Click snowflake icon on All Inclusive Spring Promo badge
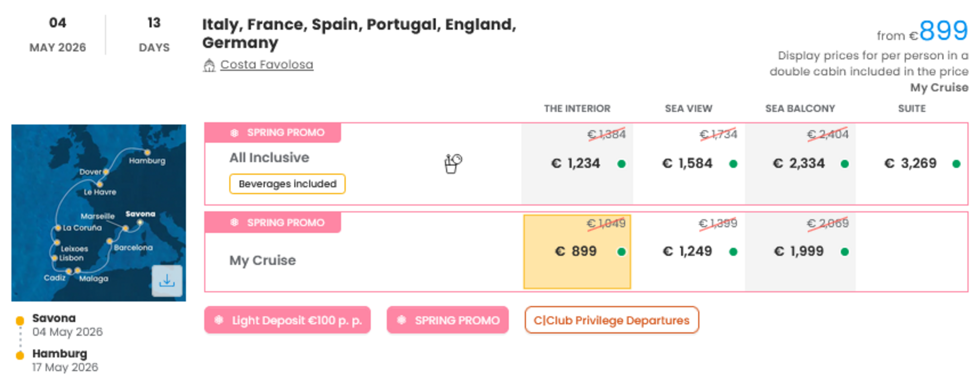980x386 pixels. 236,132
